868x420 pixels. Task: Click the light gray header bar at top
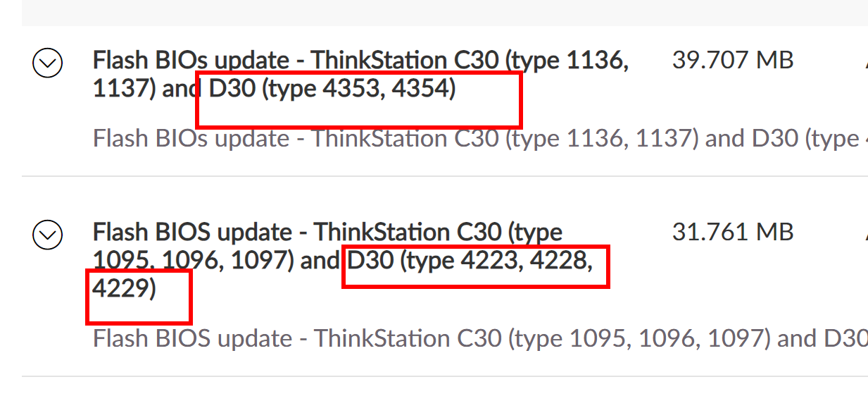click(445, 13)
